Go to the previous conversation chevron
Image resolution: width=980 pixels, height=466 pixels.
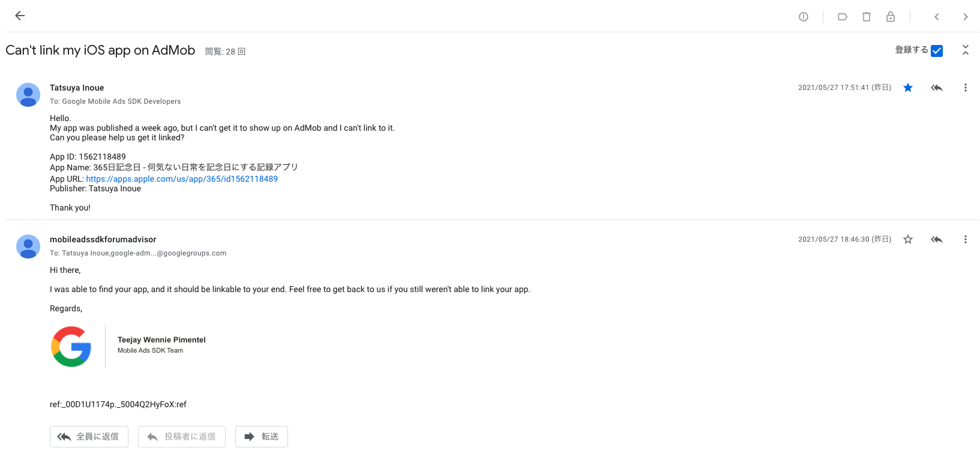(x=937, y=17)
